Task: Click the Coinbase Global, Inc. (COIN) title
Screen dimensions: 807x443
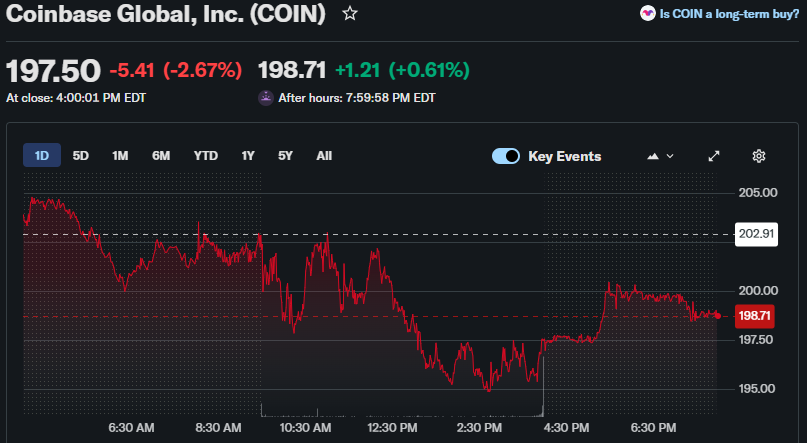Action: coord(166,14)
